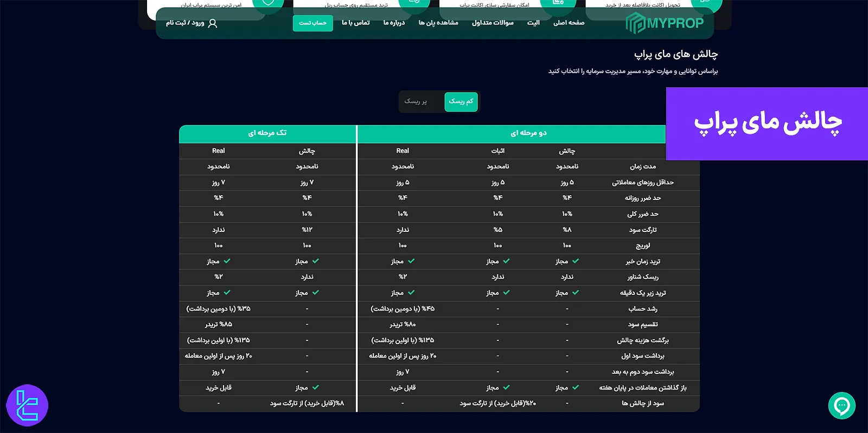The width and height of the screenshot is (868, 433).
Task: Switch the risk toggle to پر ریسک
Action: tap(416, 101)
